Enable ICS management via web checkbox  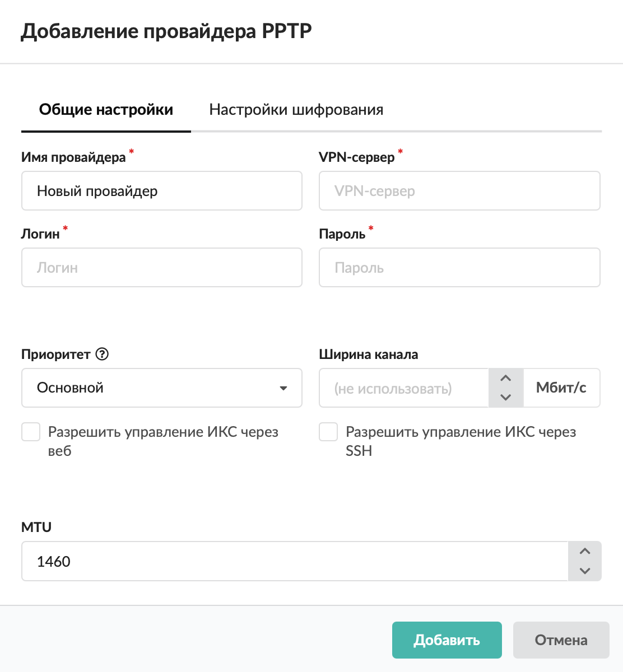click(x=31, y=432)
